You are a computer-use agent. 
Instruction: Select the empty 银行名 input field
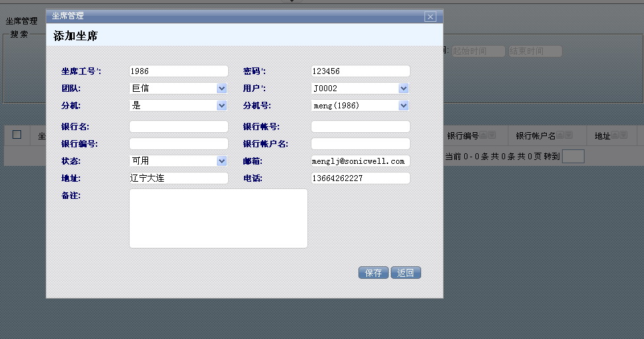179,127
